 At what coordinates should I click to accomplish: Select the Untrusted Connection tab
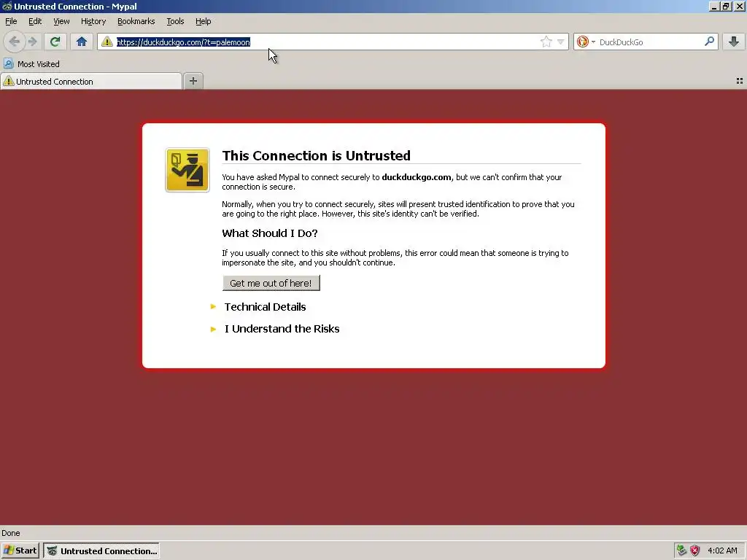[91, 82]
